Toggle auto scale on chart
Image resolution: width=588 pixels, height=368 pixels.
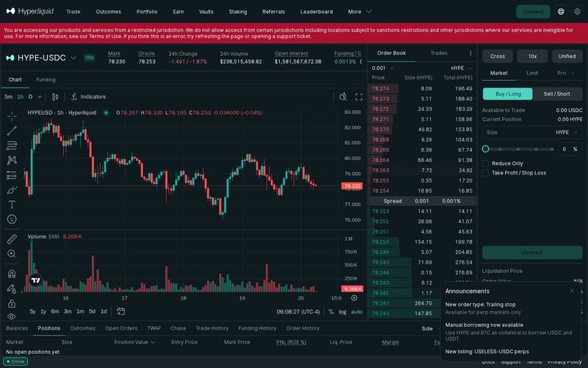pos(356,311)
